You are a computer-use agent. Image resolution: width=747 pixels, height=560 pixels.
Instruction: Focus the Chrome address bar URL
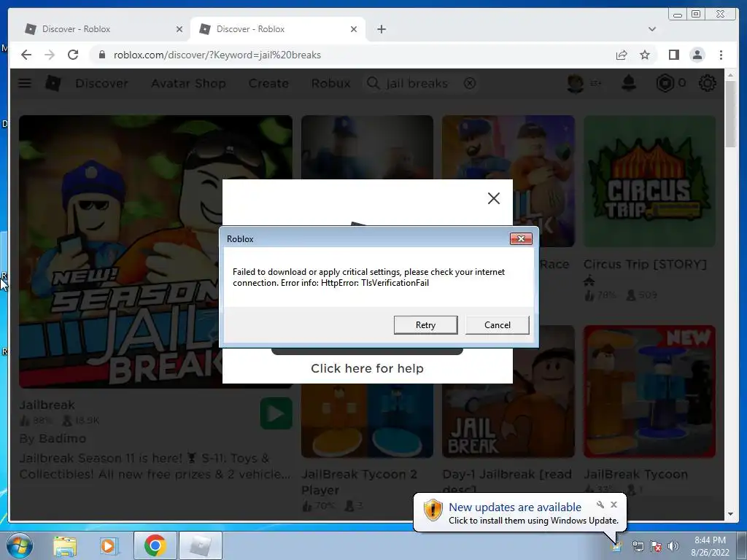pos(217,55)
